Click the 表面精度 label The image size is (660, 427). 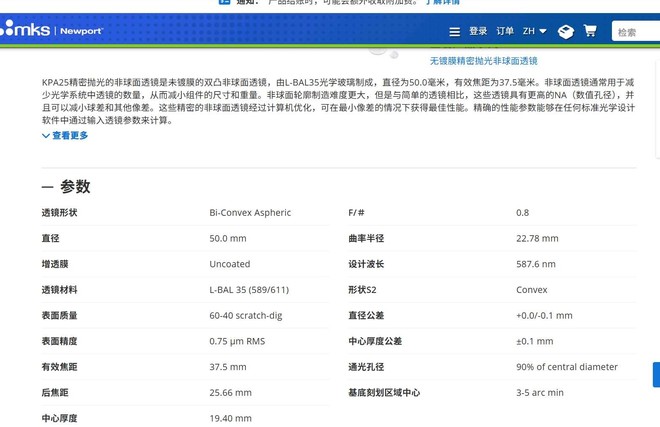(x=59, y=341)
